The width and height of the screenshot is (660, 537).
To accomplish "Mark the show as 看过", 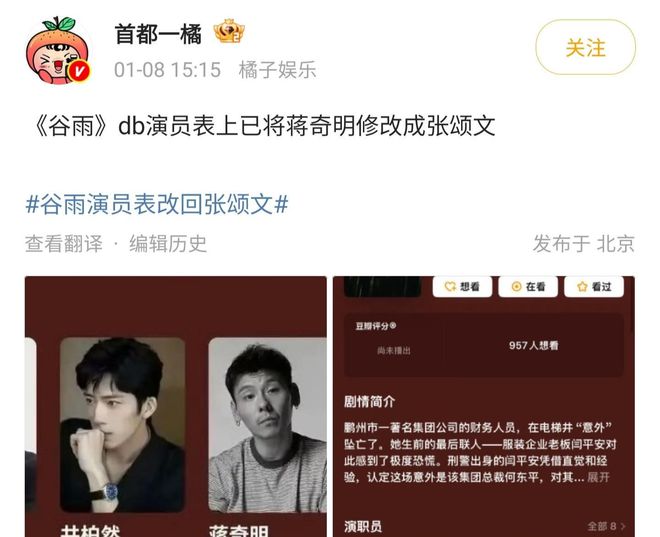I will point(594,287).
